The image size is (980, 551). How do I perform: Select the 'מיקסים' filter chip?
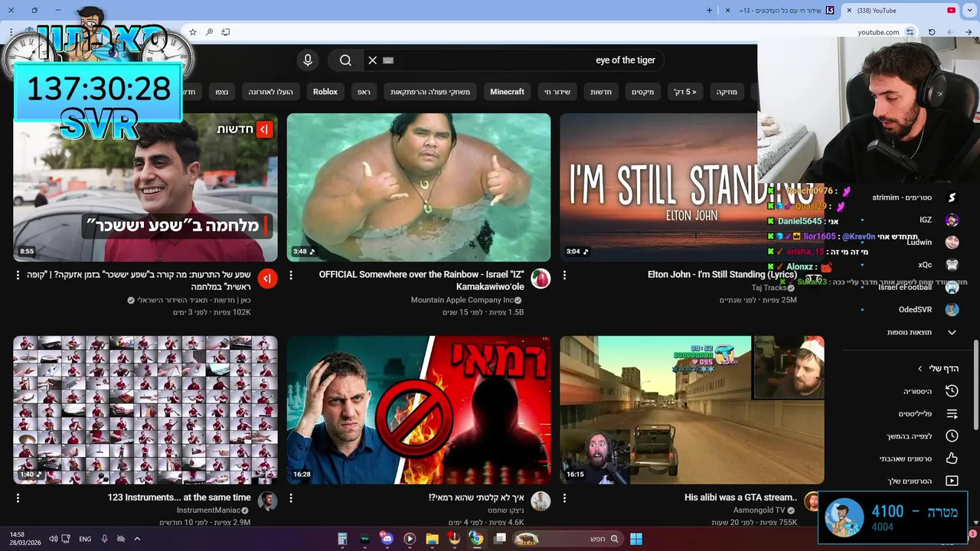642,92
